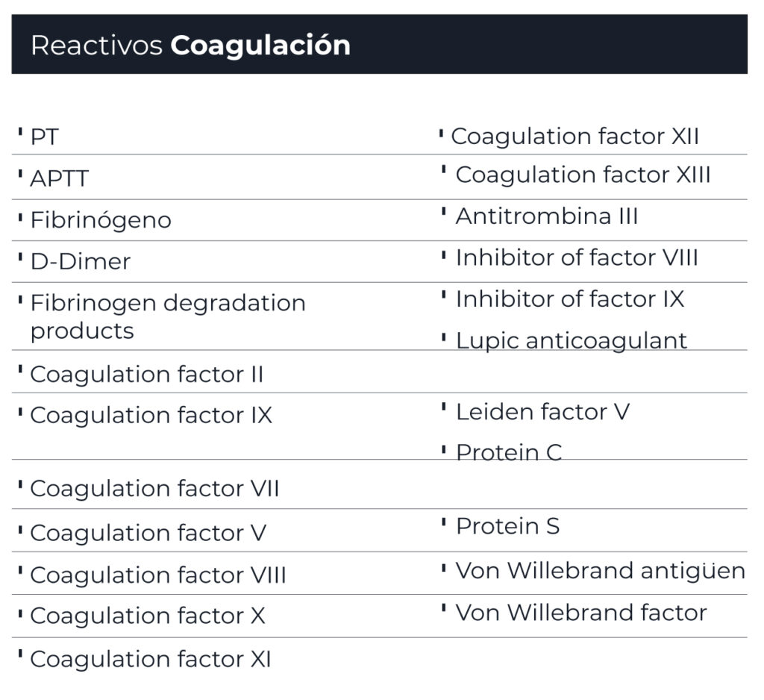Open Coagulation factor VII entry
Screen dimensions: 764x700
[x=154, y=489]
